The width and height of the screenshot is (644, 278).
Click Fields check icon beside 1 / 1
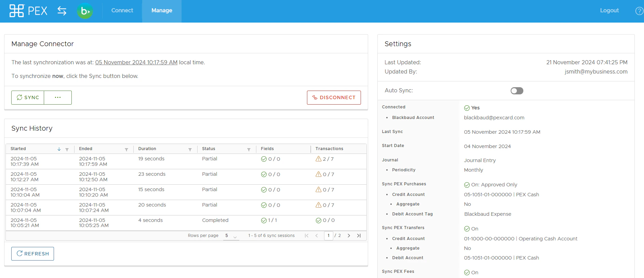pyautogui.click(x=264, y=221)
